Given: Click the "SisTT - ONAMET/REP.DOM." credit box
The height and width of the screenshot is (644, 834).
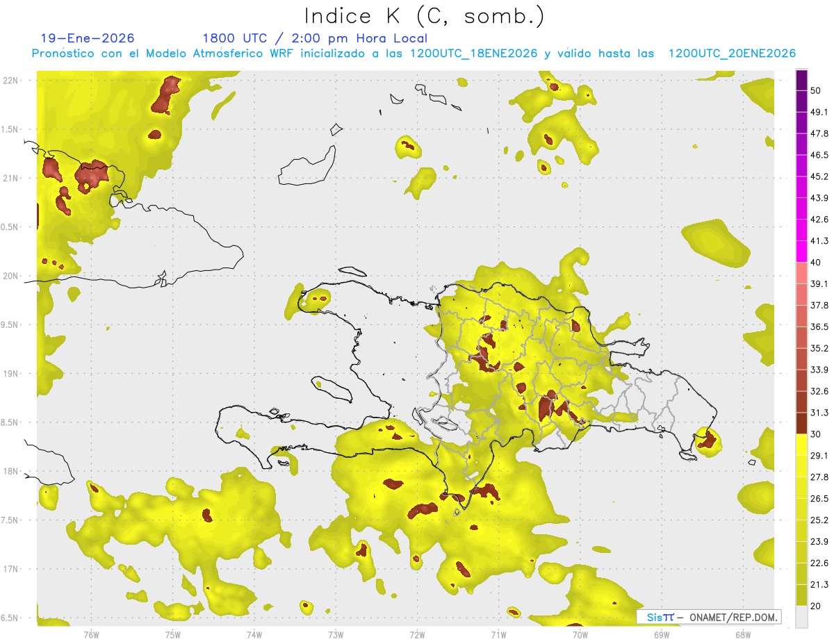Looking at the screenshot, I should (709, 617).
